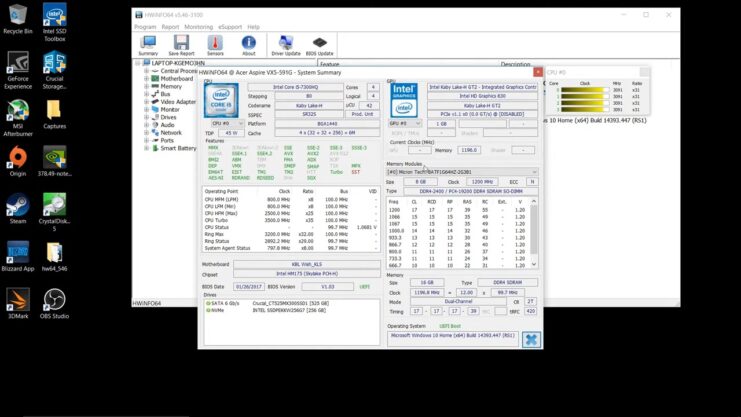Click the Save Report floppy icon
741x417 pixels.
(x=181, y=45)
